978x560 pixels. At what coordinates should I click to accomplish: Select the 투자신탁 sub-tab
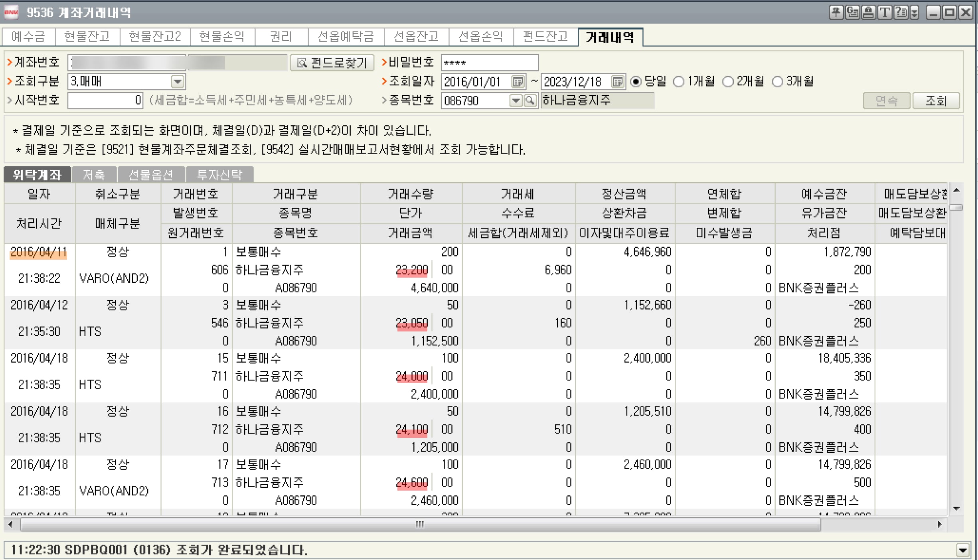tap(219, 175)
